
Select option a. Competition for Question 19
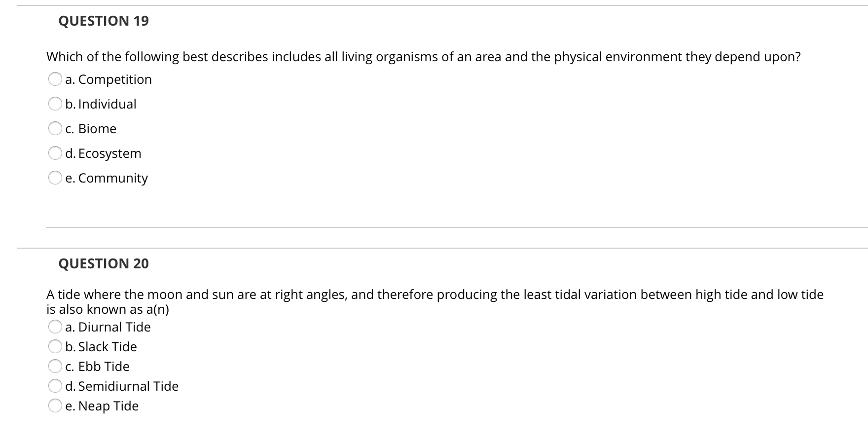tap(56, 79)
